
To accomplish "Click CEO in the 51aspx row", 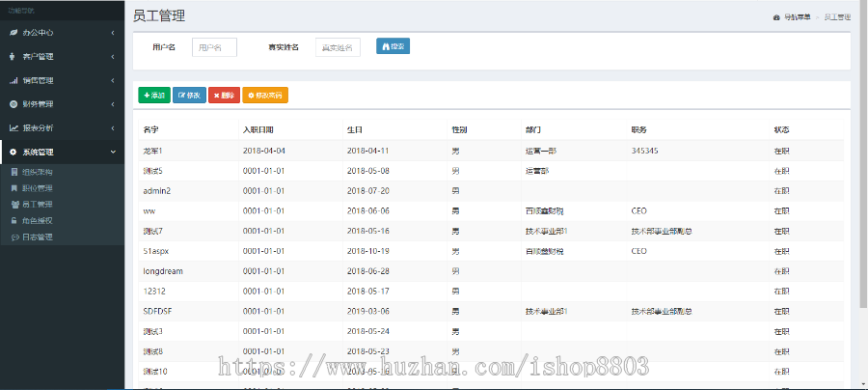I will coord(638,251).
